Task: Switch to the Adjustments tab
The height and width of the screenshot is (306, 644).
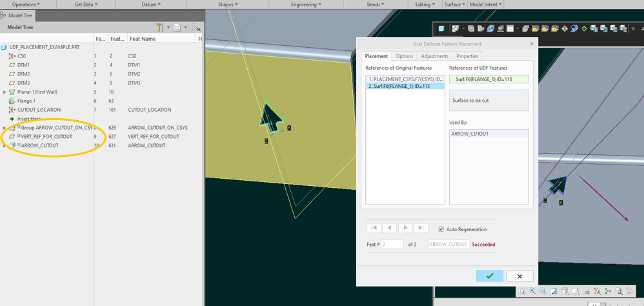Action: (x=434, y=56)
